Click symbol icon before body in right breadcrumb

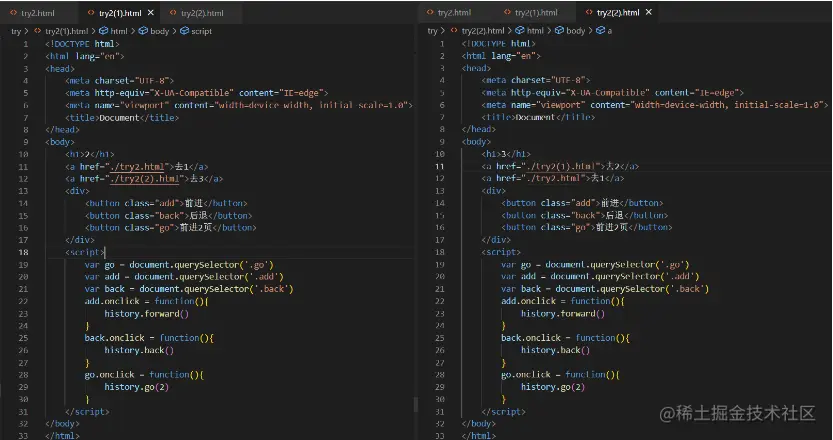pyautogui.click(x=559, y=30)
